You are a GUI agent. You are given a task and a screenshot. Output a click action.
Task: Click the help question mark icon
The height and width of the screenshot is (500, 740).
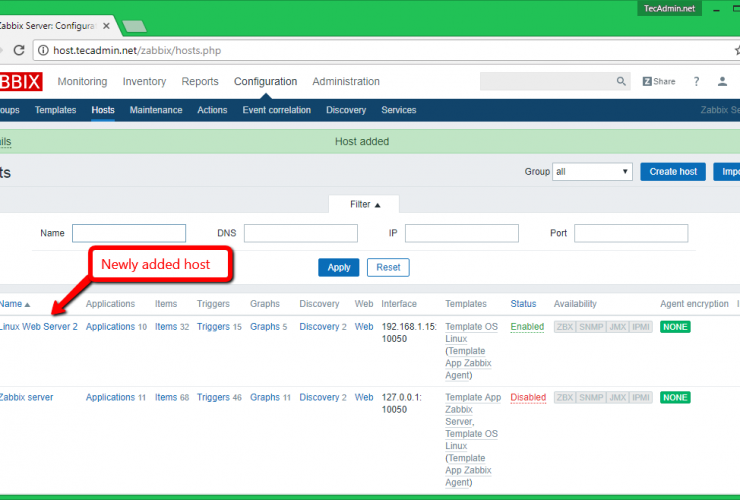click(696, 82)
